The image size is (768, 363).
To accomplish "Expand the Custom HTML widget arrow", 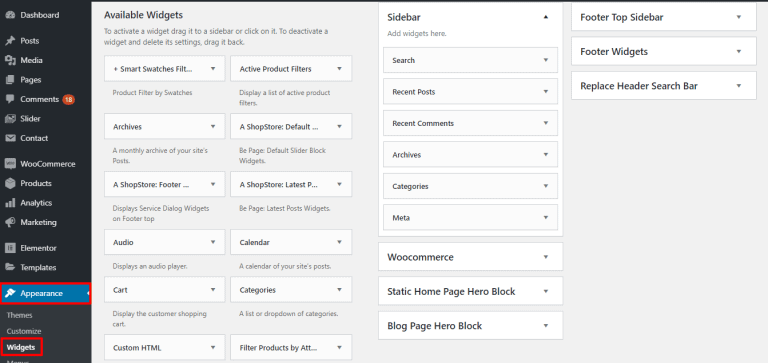I will (x=213, y=348).
